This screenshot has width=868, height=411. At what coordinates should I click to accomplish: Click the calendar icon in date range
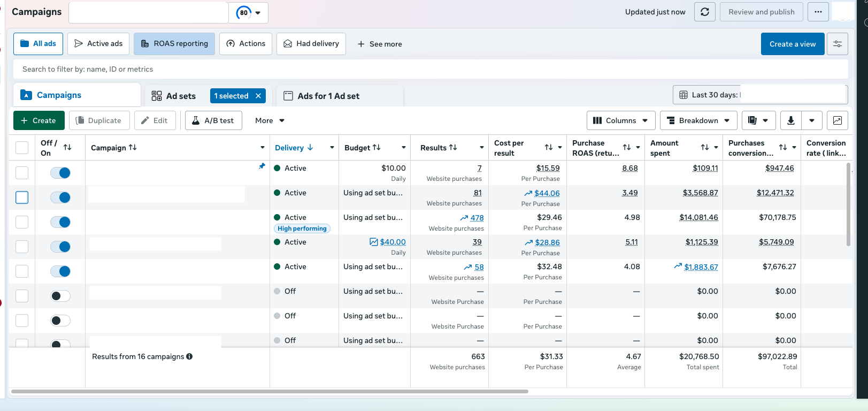coord(683,95)
